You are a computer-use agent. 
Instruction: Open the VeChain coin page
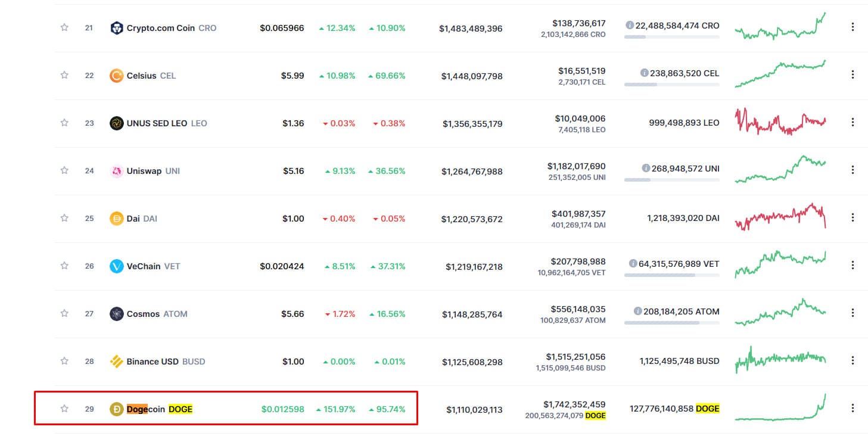(144, 266)
